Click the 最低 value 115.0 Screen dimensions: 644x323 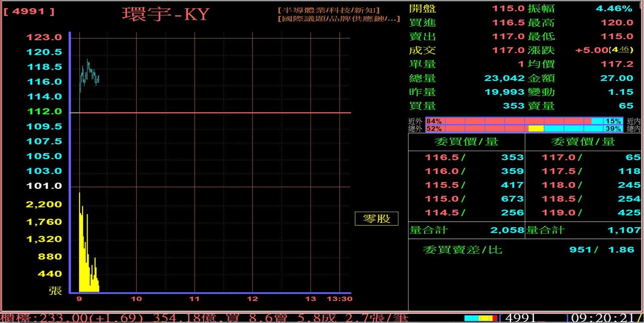coord(617,36)
